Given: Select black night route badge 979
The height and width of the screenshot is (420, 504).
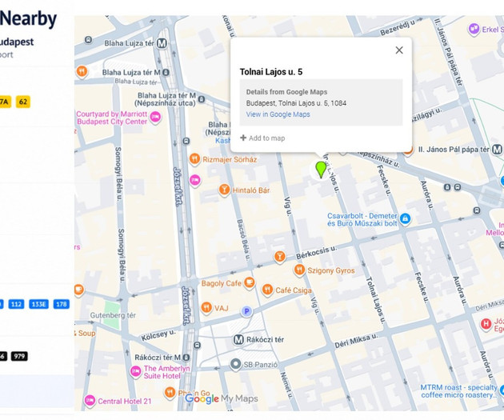Looking at the screenshot, I should (19, 356).
